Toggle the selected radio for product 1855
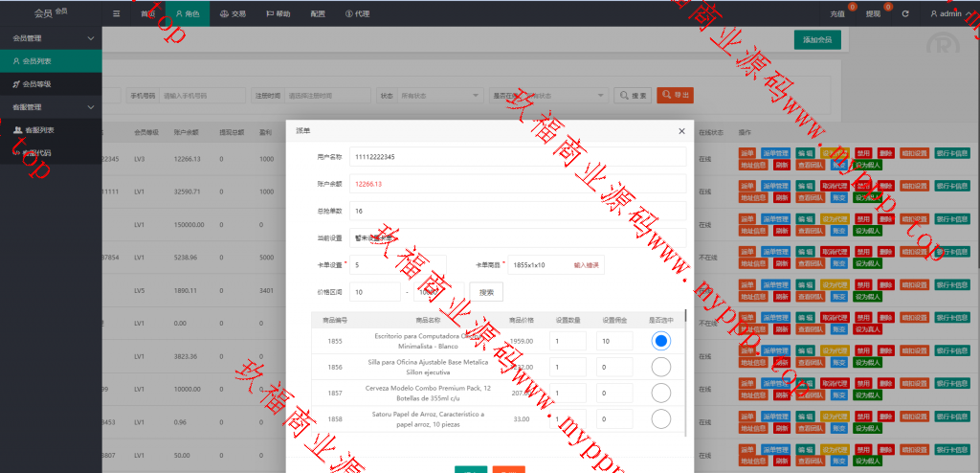Viewport: 980px width, 473px height. point(660,340)
